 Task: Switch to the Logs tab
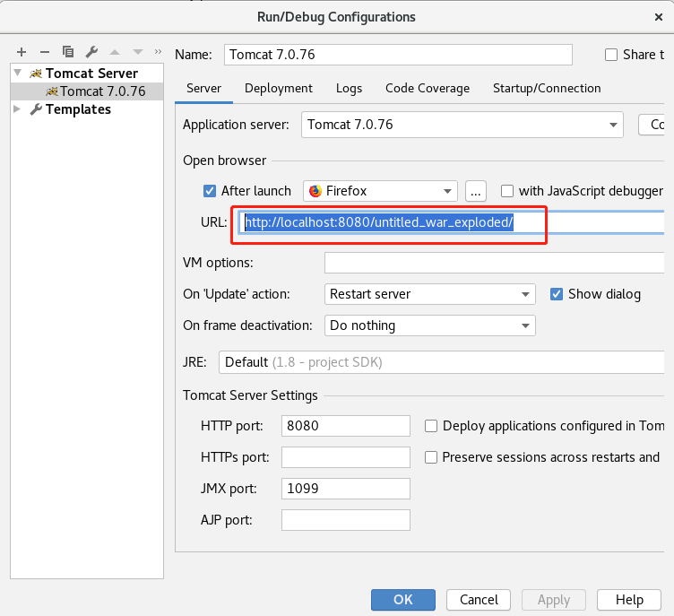[349, 89]
